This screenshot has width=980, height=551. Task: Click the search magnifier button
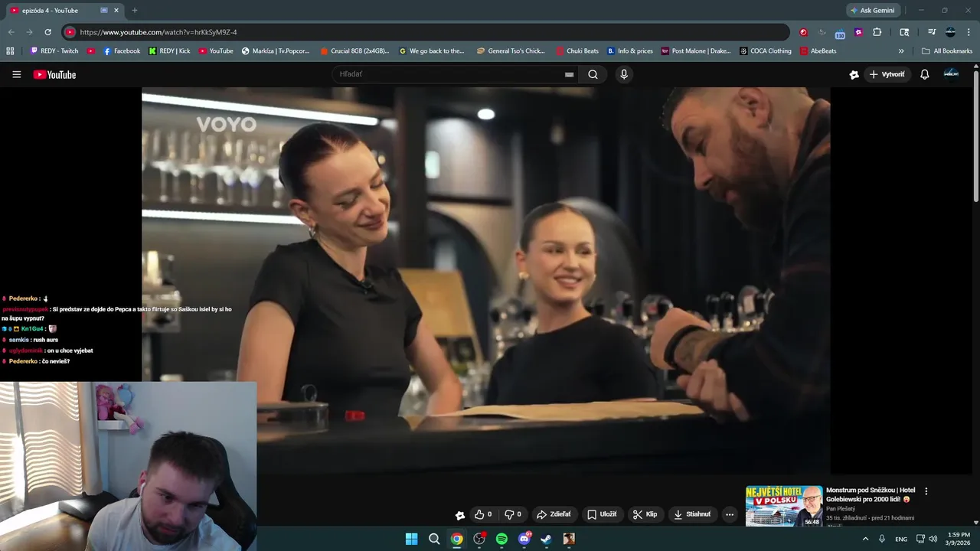coord(593,74)
